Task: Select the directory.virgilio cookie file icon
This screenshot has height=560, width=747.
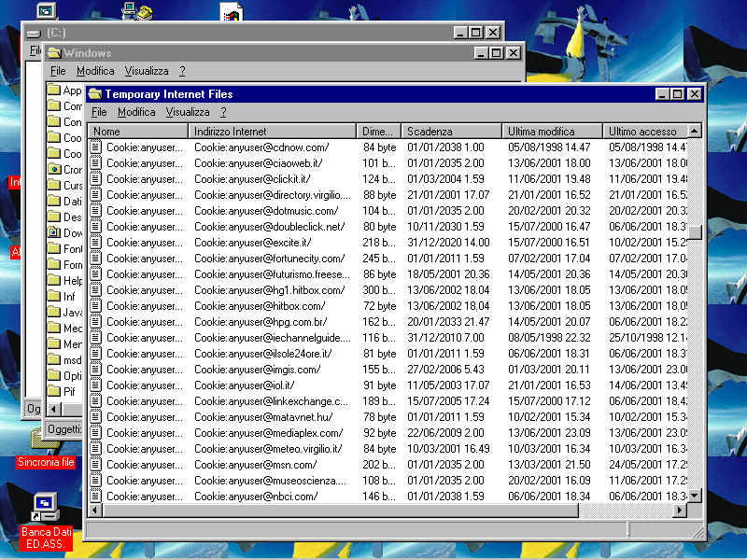Action: (x=96, y=195)
